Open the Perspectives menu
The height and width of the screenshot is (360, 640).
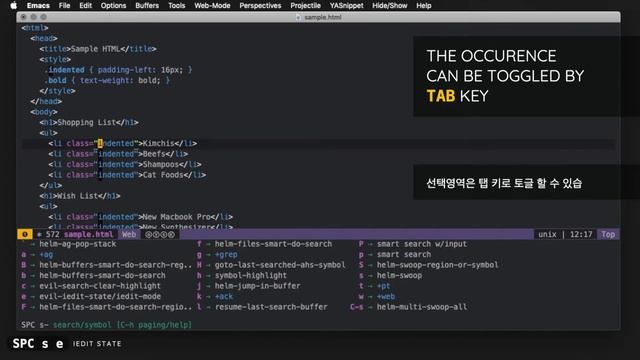tap(260, 6)
